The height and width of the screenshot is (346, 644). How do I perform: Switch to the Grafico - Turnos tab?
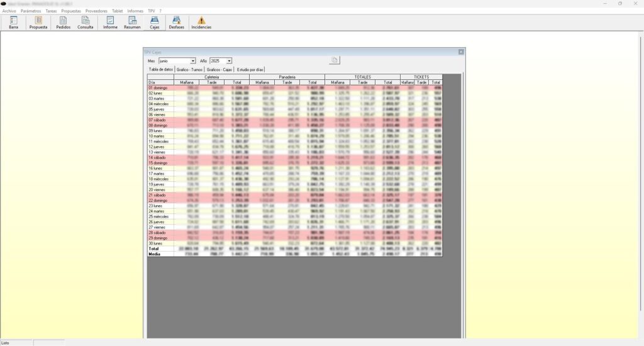click(189, 69)
